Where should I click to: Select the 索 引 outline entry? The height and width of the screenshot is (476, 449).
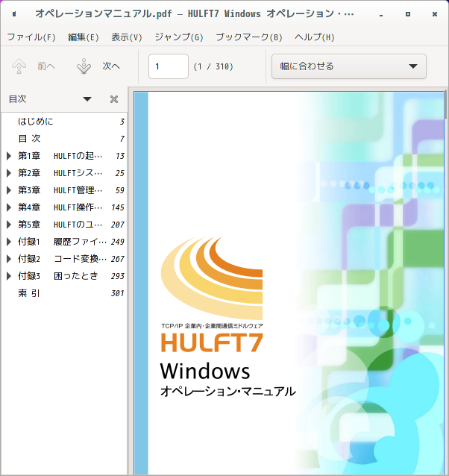click(x=64, y=293)
